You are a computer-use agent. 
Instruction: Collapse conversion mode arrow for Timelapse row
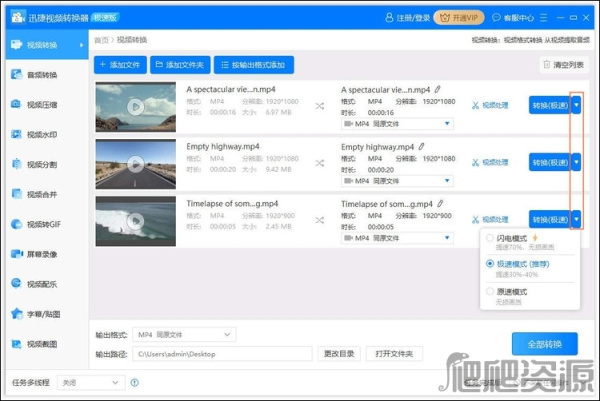[x=576, y=220]
